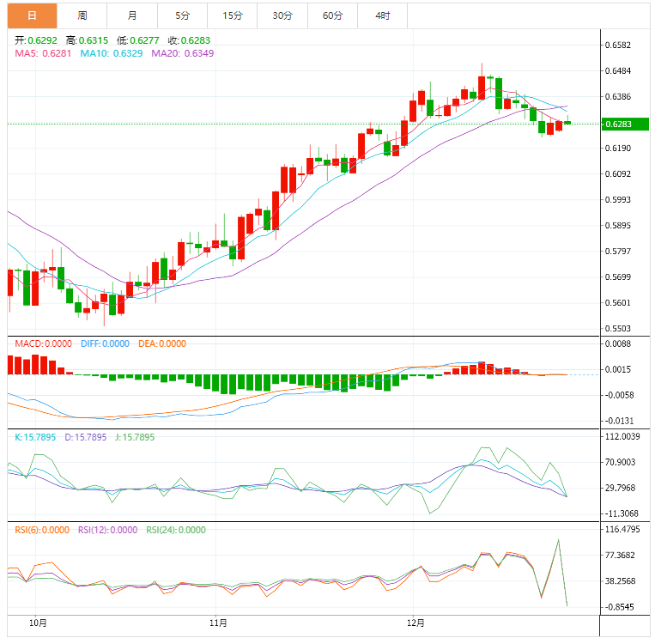Click the 12月 date axis label

coord(415,623)
